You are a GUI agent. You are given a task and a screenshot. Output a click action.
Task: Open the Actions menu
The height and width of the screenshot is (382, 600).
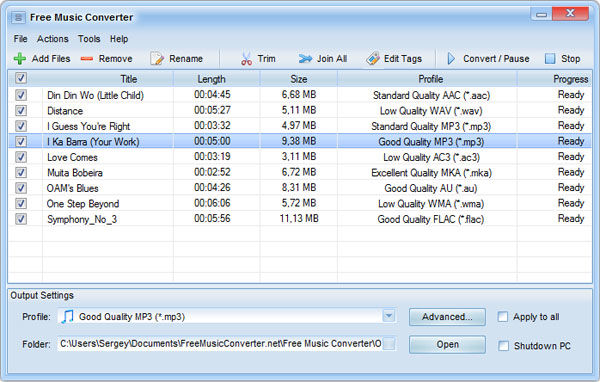click(x=52, y=39)
